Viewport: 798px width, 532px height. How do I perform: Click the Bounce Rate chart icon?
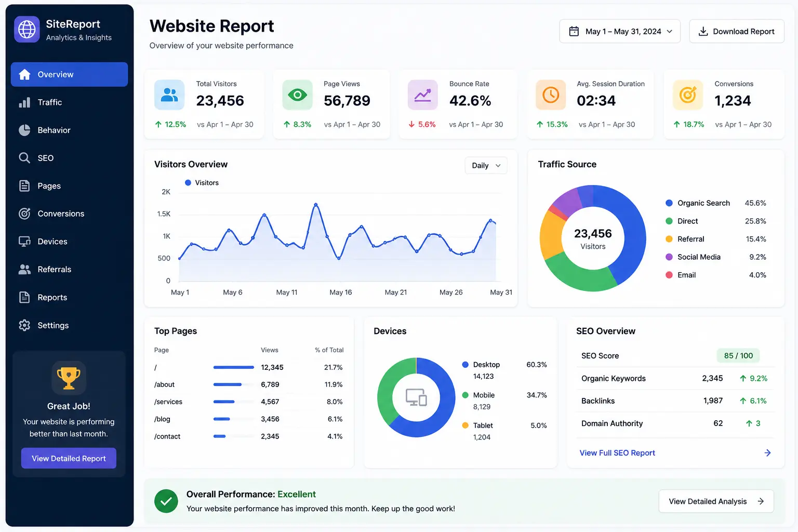(423, 95)
